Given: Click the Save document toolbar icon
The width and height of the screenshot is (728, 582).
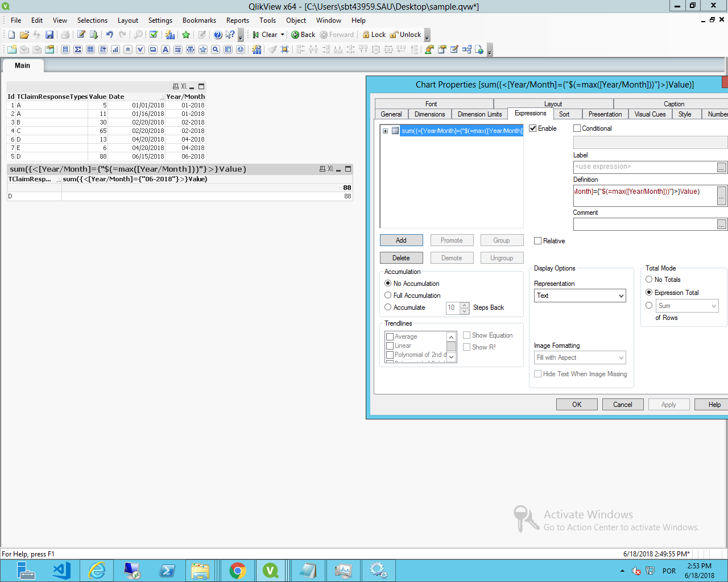Looking at the screenshot, I should tap(49, 35).
